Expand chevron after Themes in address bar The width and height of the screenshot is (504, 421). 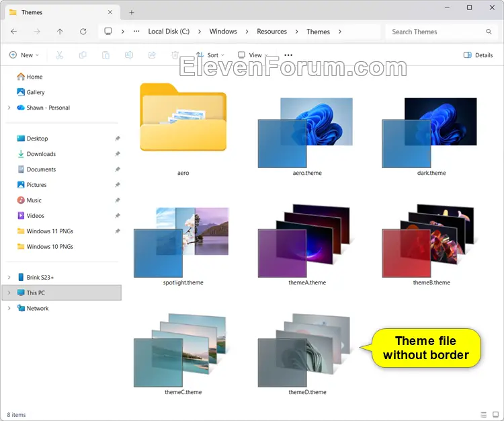pos(340,32)
